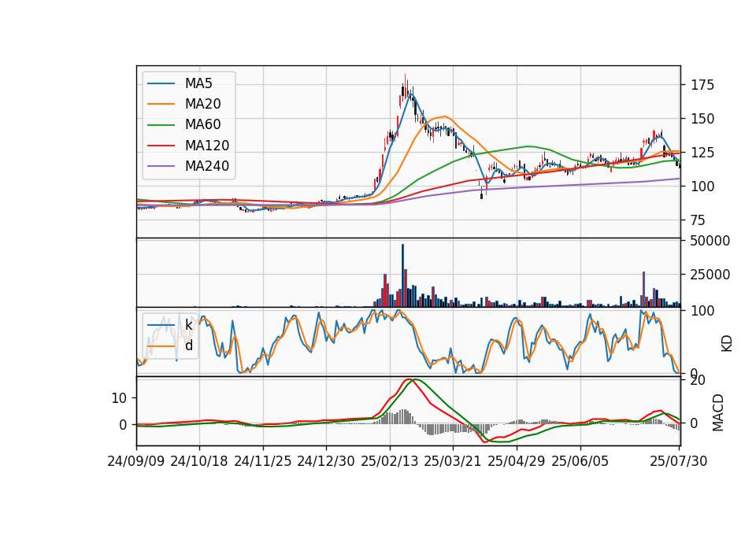Click the 50000 volume axis label
Screen dimensions: 756x543
(x=710, y=241)
